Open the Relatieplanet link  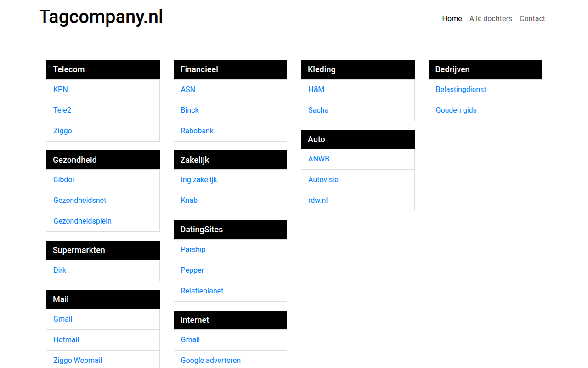(202, 291)
